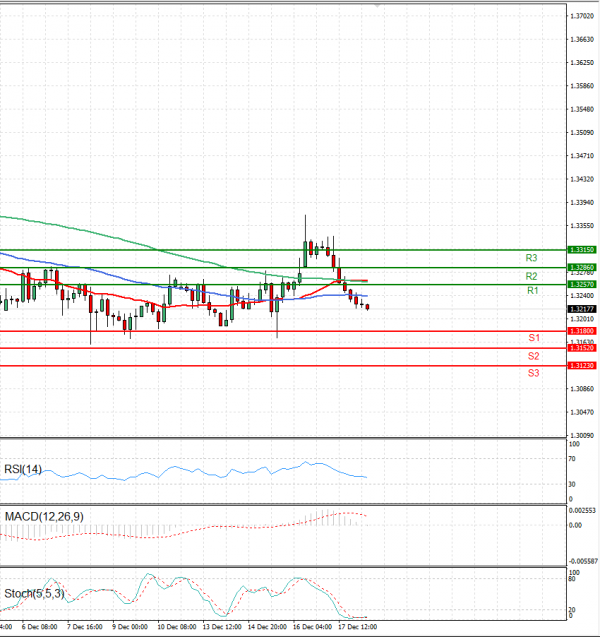Click the 1.30470 price axis value
Image resolution: width=600 pixels, height=637 pixels.
(582, 412)
